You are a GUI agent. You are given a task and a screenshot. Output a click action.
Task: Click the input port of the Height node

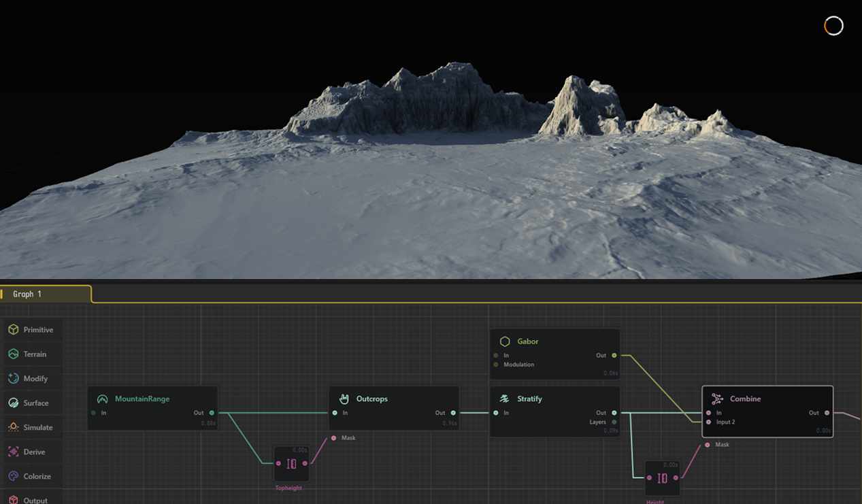[648, 478]
